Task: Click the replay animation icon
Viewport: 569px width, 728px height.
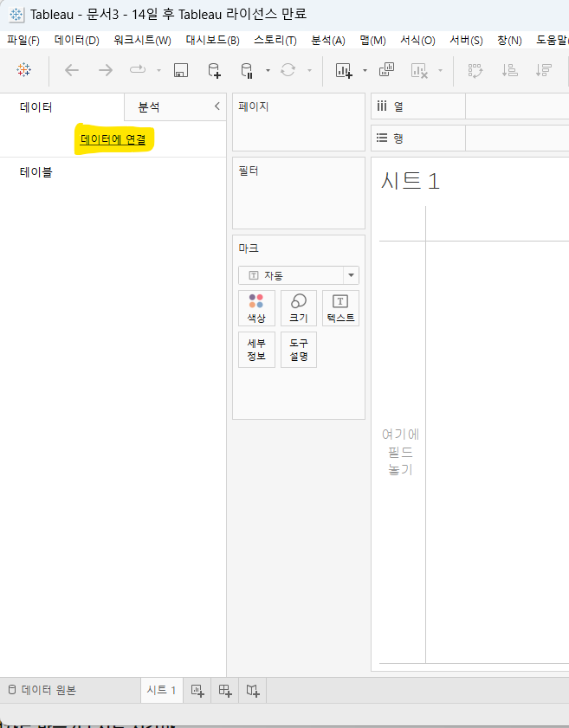Action: coord(138,70)
